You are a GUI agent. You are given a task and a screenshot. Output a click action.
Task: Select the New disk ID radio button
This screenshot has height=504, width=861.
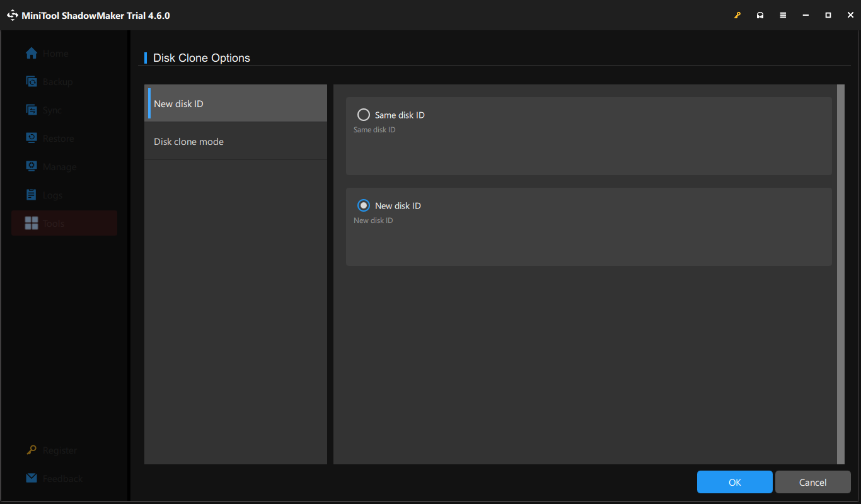tap(363, 205)
